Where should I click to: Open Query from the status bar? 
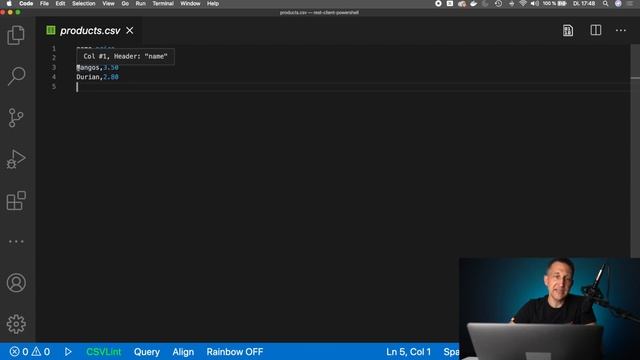coord(147,352)
